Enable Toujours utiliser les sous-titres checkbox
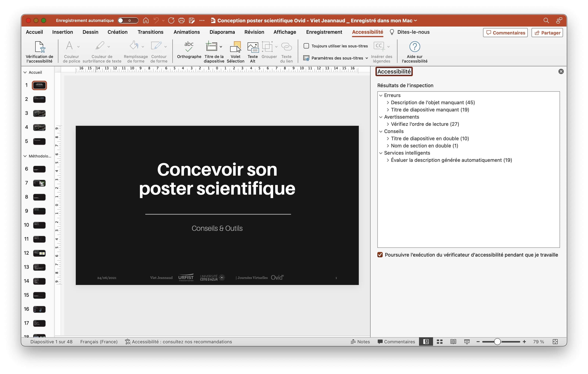Screen dimensions: 588x374 coord(306,46)
